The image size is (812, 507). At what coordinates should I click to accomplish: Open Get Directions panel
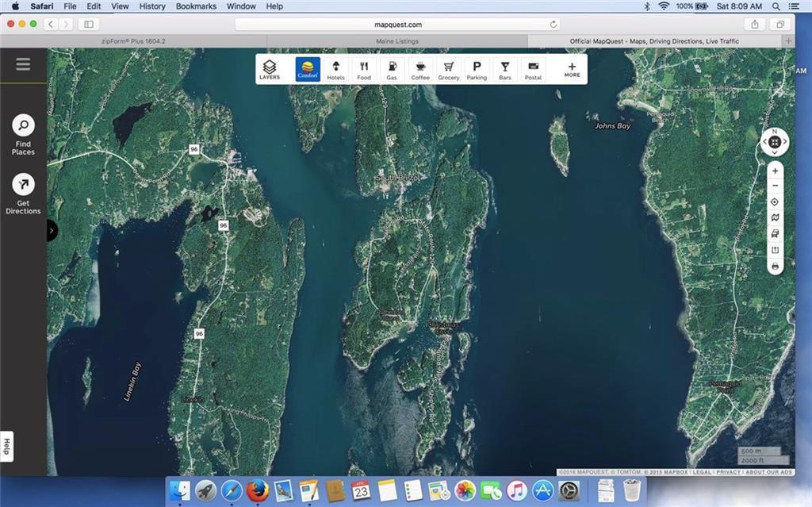click(x=23, y=194)
